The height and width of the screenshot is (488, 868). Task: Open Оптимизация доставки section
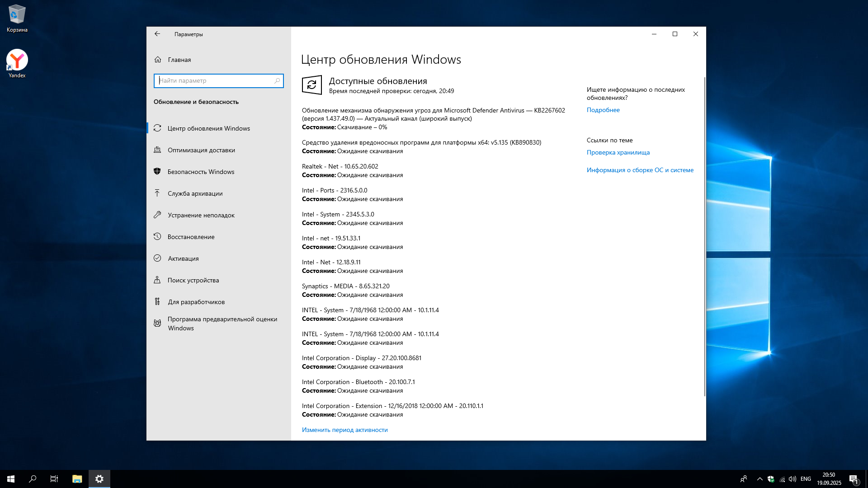[201, 150]
